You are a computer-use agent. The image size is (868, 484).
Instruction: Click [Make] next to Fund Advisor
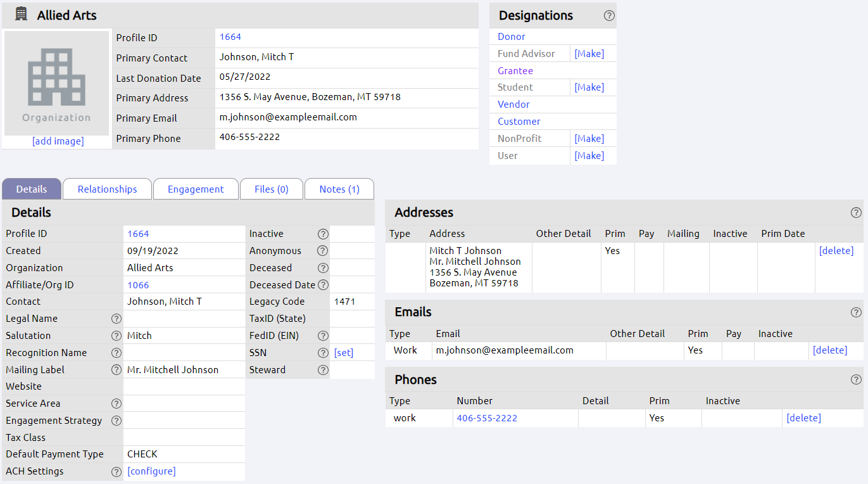[589, 53]
